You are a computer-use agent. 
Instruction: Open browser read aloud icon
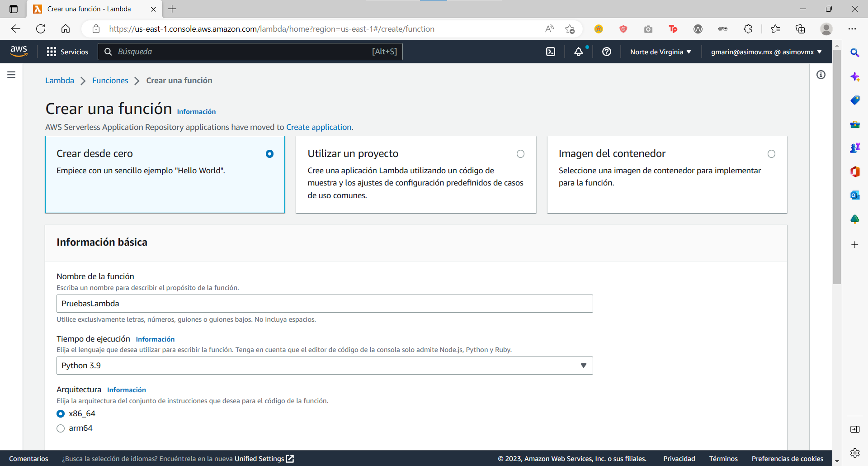(549, 29)
